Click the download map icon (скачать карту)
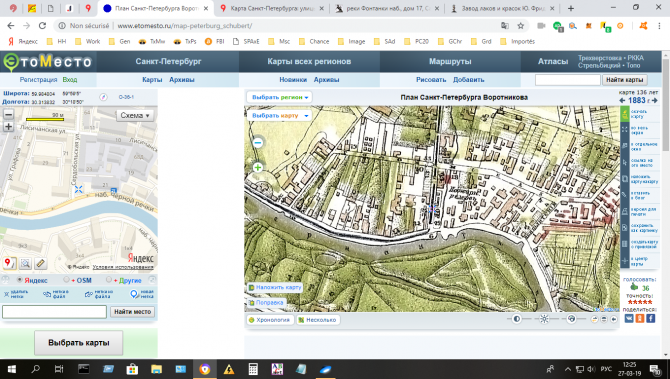Viewport: 670px width, 379px height. point(625,114)
